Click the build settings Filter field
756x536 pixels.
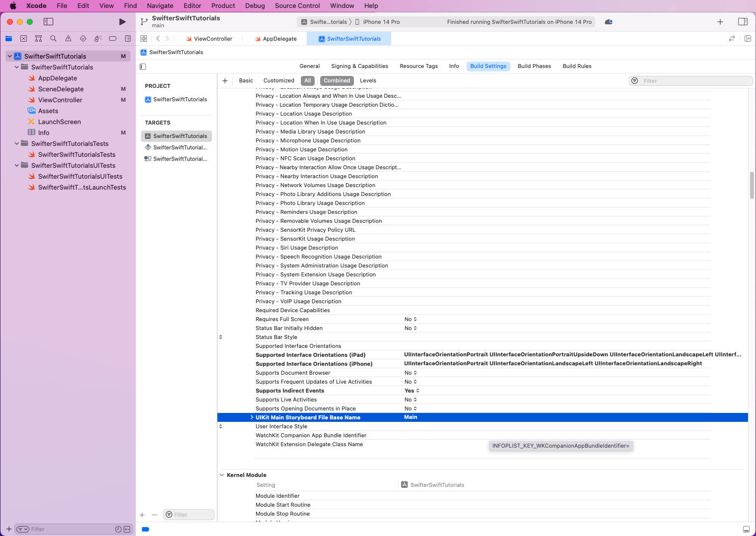(691, 81)
